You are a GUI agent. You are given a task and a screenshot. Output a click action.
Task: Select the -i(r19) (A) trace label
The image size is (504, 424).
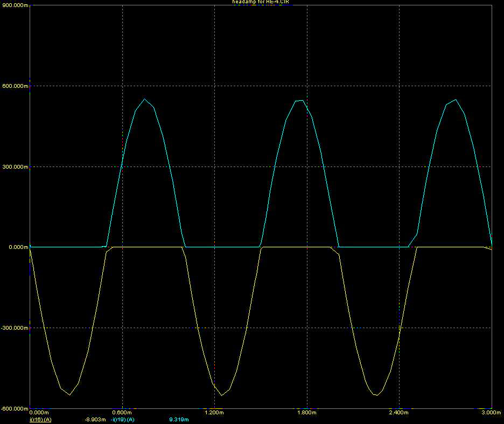click(122, 419)
